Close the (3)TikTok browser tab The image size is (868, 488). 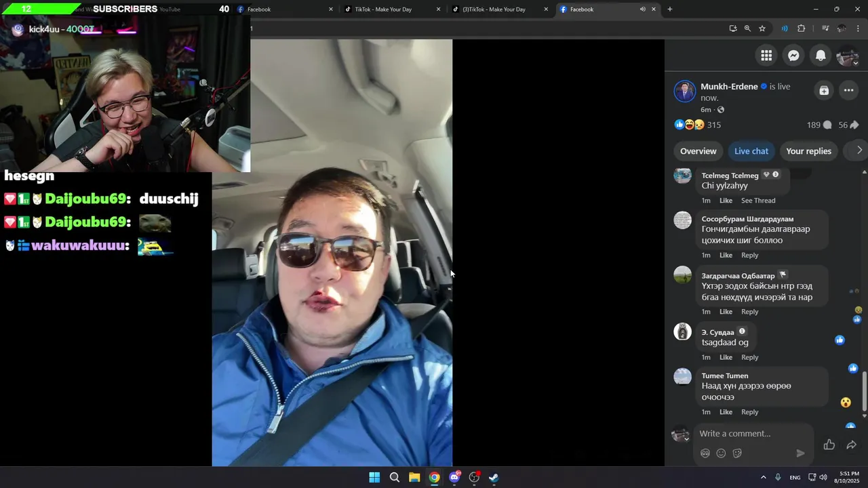[x=546, y=9]
